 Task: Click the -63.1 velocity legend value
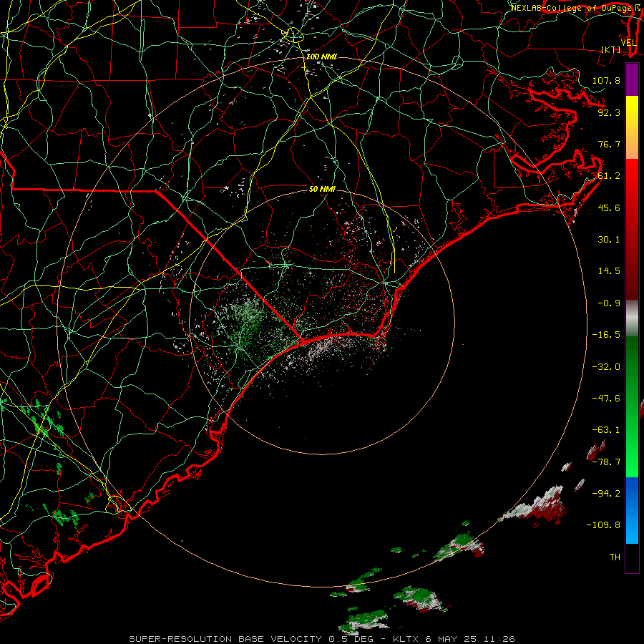606,430
